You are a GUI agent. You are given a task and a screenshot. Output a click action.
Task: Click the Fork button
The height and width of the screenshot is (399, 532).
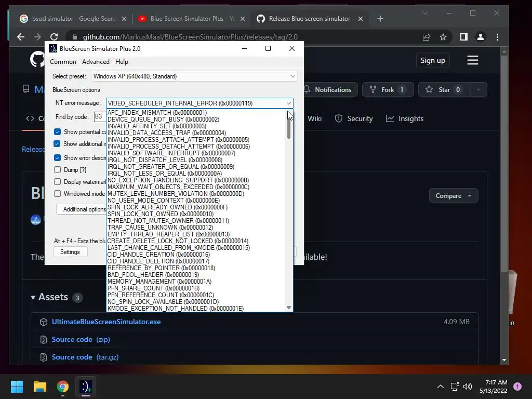(x=388, y=89)
